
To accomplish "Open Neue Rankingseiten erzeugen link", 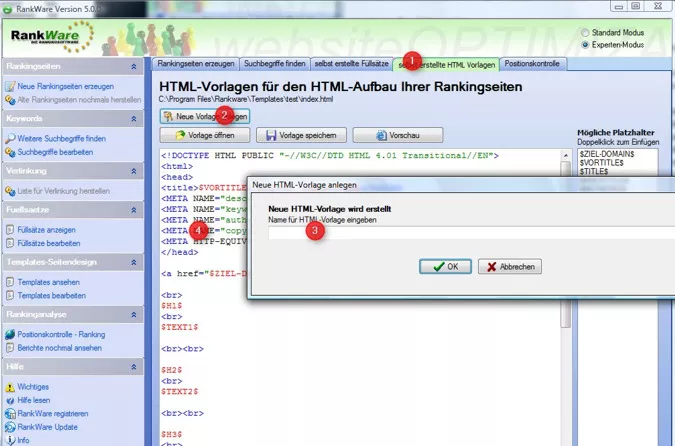I will tap(66, 87).
